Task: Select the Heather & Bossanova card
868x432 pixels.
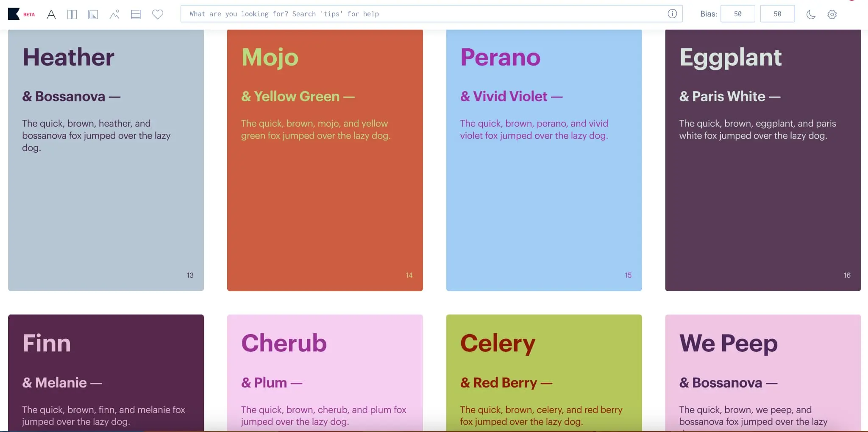Action: pos(106,160)
